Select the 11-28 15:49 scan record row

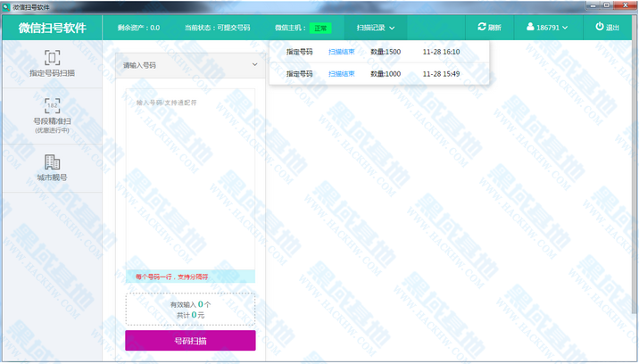point(378,74)
